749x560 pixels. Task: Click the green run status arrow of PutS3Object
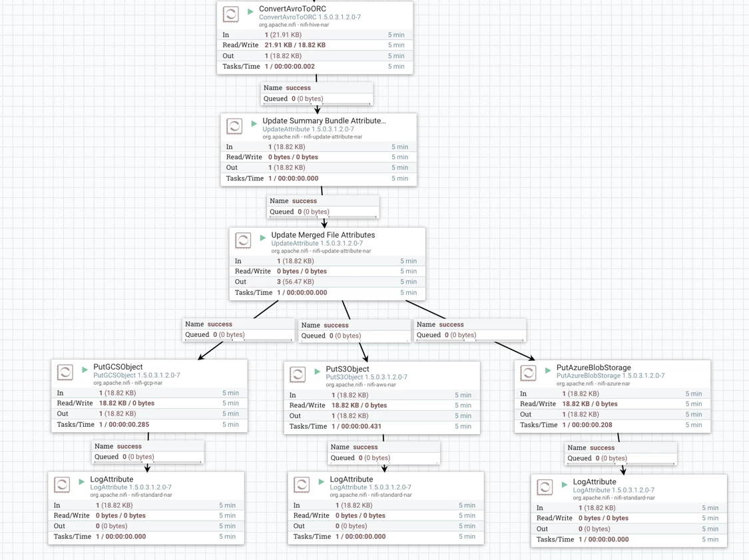[x=317, y=372]
